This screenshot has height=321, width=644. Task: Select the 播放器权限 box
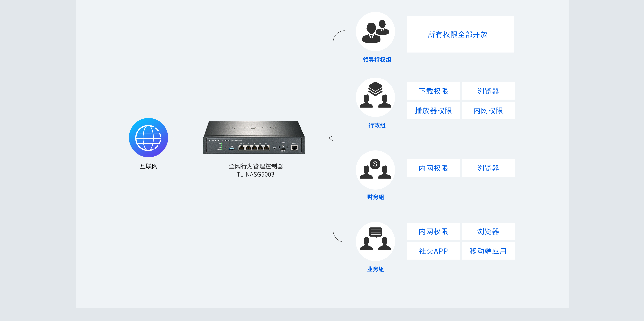pos(433,110)
